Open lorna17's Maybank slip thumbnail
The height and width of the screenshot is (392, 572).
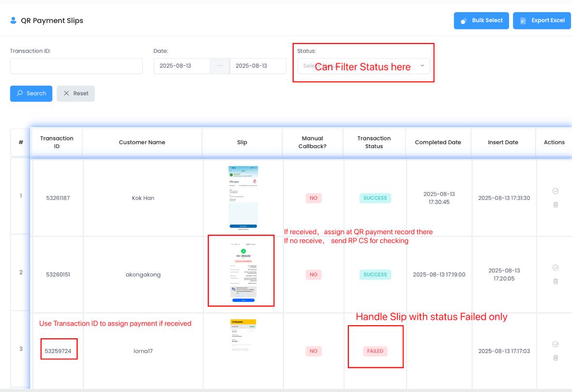tap(243, 335)
